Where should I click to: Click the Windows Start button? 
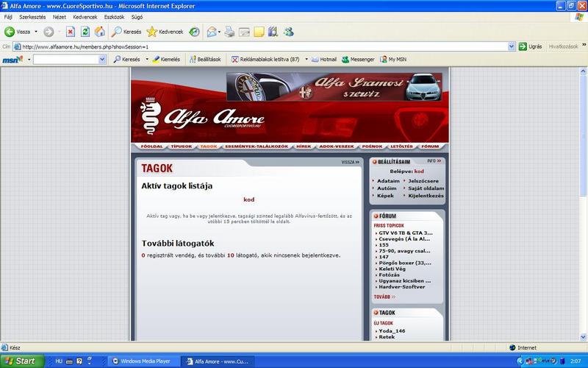[x=22, y=361]
